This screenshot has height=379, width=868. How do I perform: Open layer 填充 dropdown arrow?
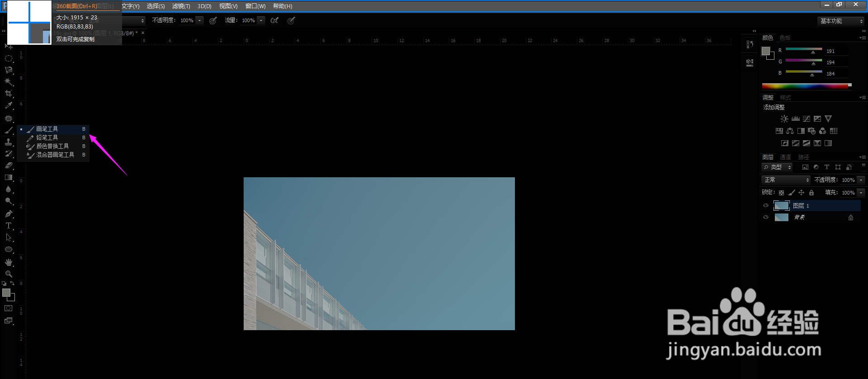click(x=861, y=193)
